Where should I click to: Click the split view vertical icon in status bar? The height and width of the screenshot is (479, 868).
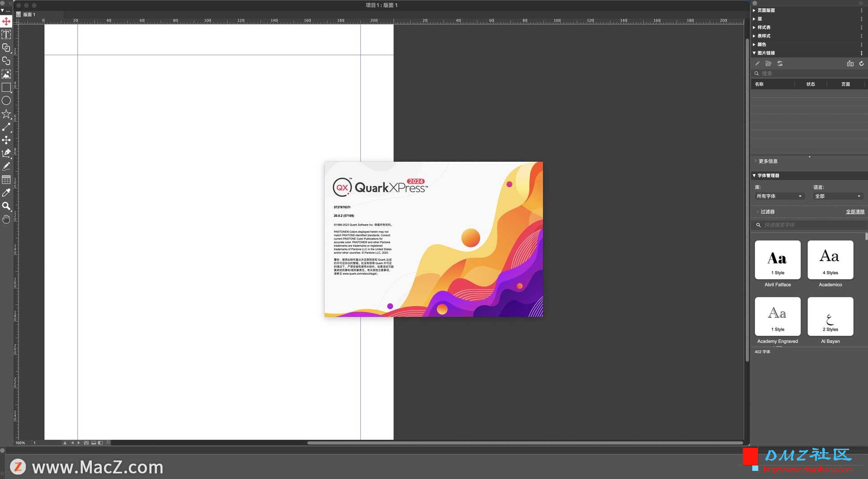tap(100, 443)
